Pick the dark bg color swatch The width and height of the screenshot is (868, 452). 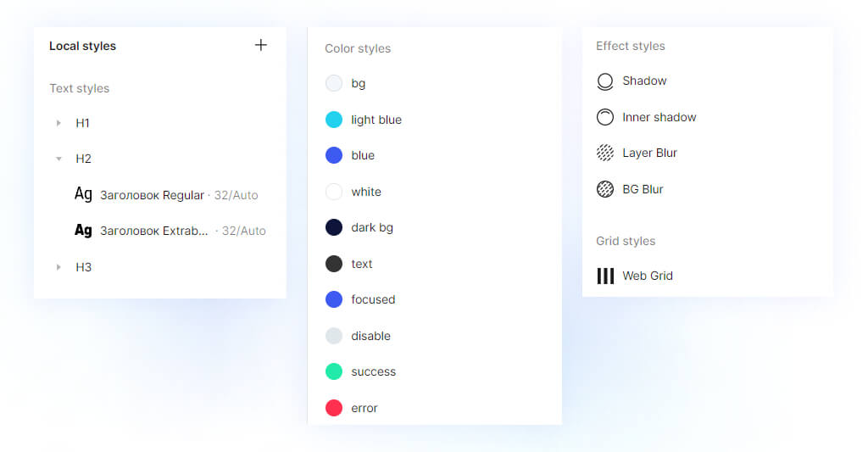(334, 227)
